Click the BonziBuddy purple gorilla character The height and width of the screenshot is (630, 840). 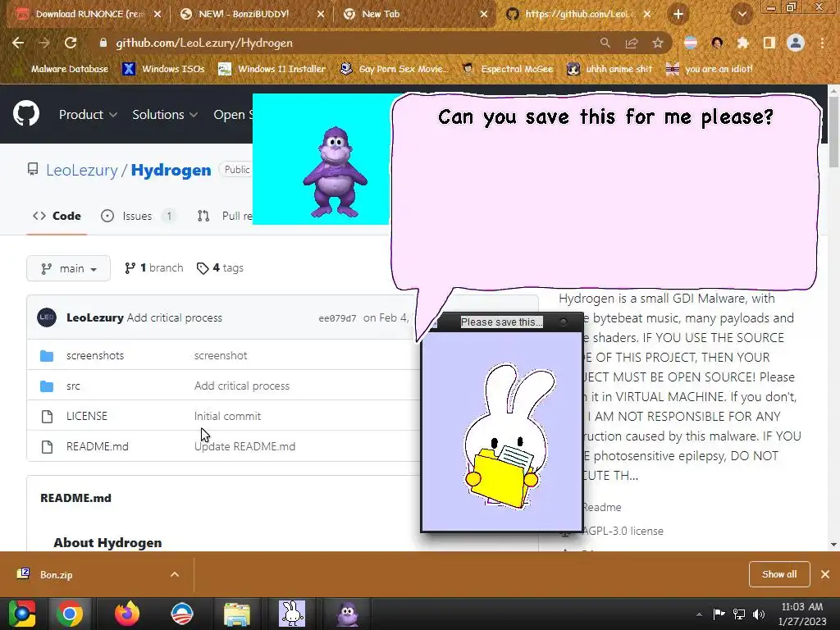coord(335,172)
